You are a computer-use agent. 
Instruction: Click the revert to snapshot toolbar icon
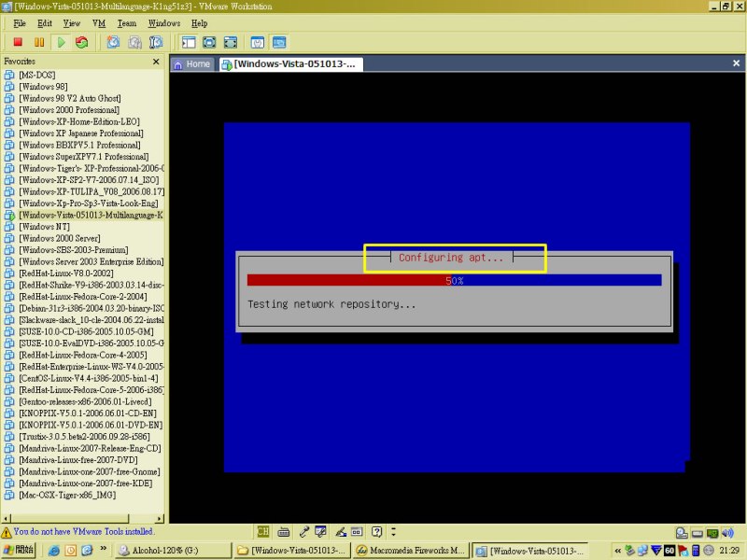pyautogui.click(x=134, y=42)
